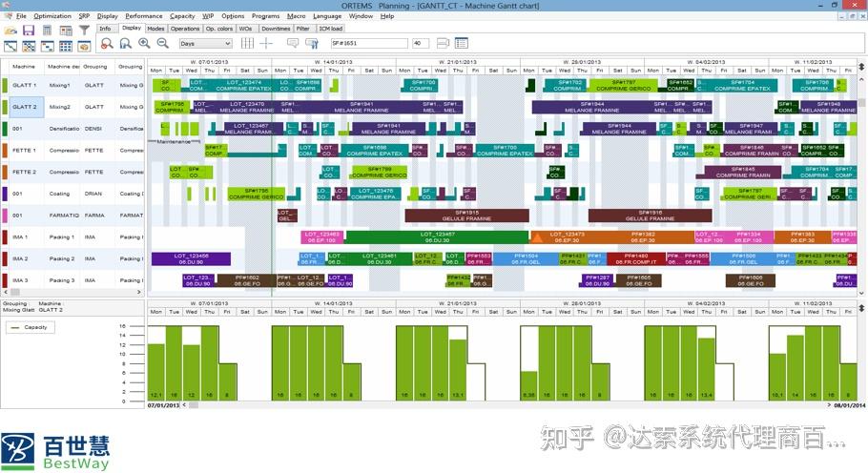Open the Days time scale dropdown
This screenshot has width=868, height=473.
[x=205, y=43]
